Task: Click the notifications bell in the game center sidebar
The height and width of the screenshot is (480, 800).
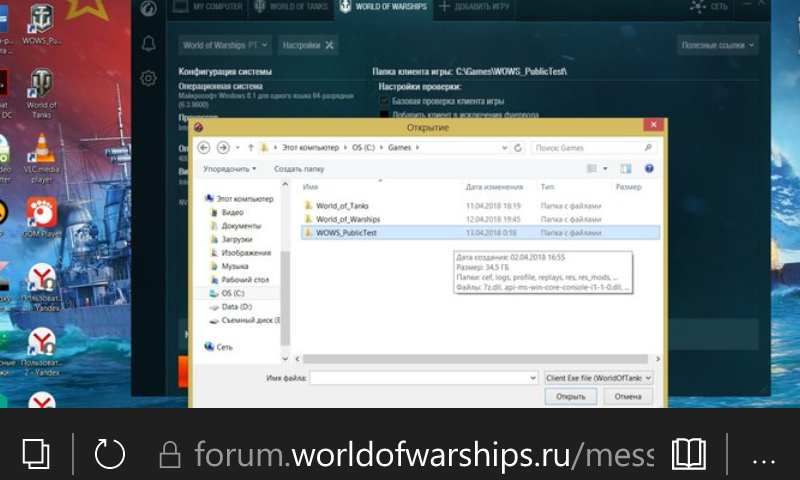Action: coord(148,44)
